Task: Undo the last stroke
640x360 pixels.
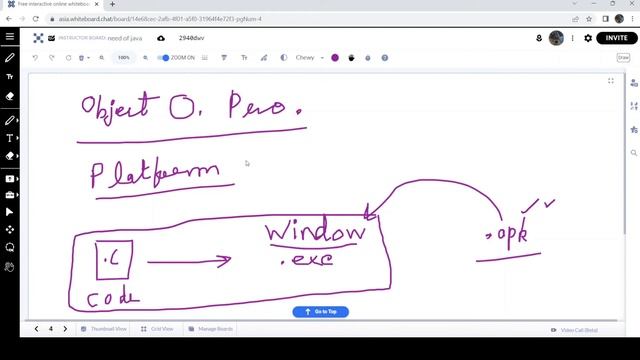Action: click(35, 58)
